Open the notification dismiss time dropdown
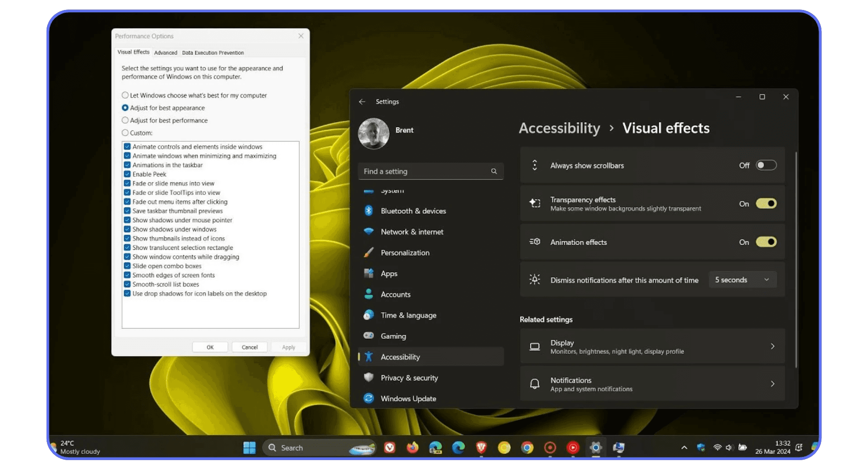868x471 pixels. click(x=742, y=280)
